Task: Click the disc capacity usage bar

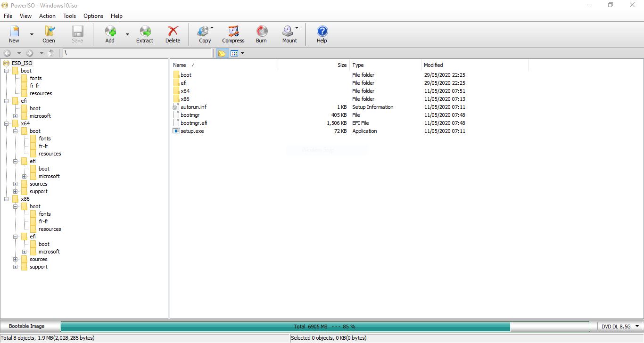Action: click(325, 327)
